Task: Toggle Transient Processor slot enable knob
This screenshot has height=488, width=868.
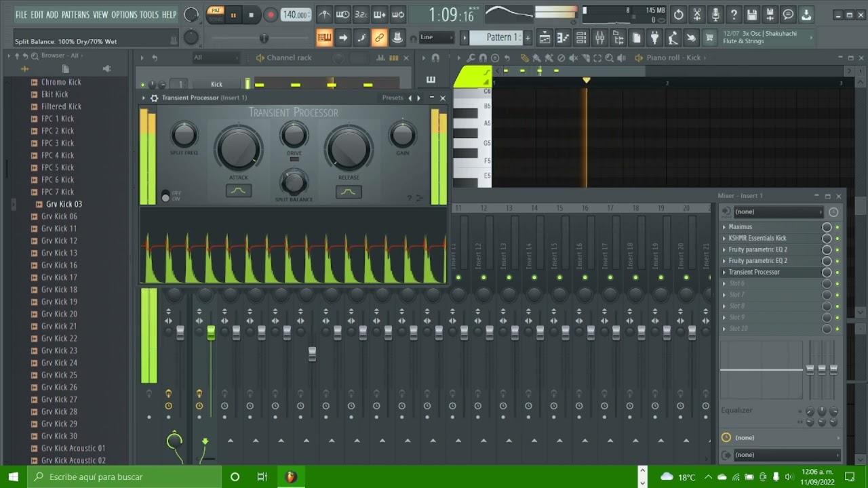Action: click(827, 272)
